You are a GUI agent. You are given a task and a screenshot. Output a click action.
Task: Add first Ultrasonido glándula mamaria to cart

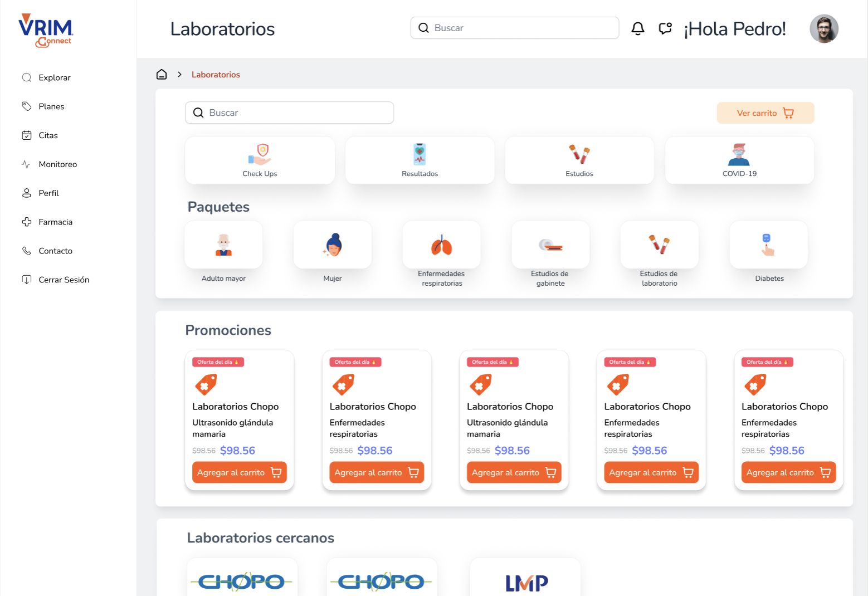point(239,472)
